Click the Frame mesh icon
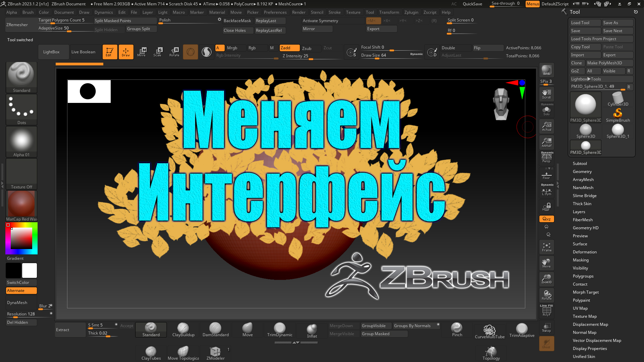The image size is (644, 362). point(546,247)
